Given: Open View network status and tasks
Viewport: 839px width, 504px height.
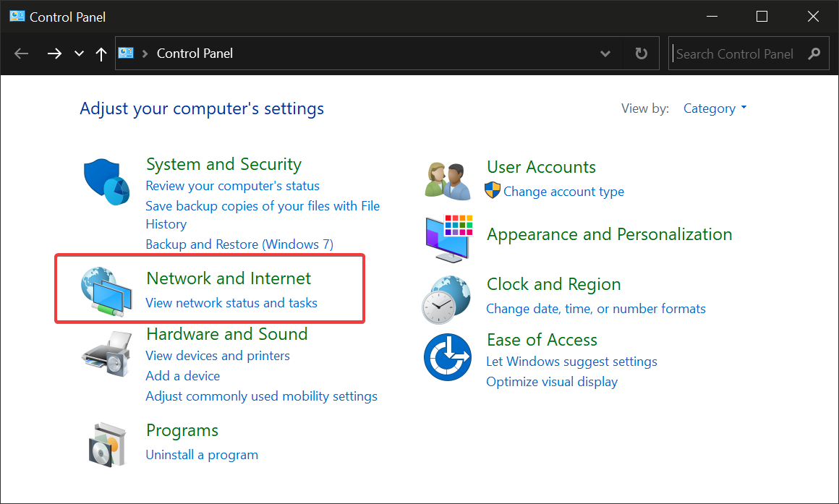Looking at the screenshot, I should pyautogui.click(x=231, y=303).
